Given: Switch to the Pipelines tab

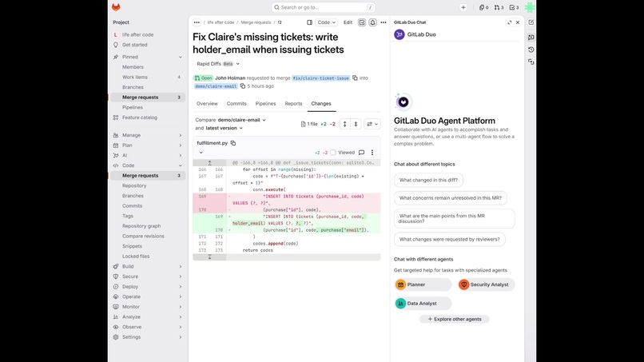Looking at the screenshot, I should [265, 104].
